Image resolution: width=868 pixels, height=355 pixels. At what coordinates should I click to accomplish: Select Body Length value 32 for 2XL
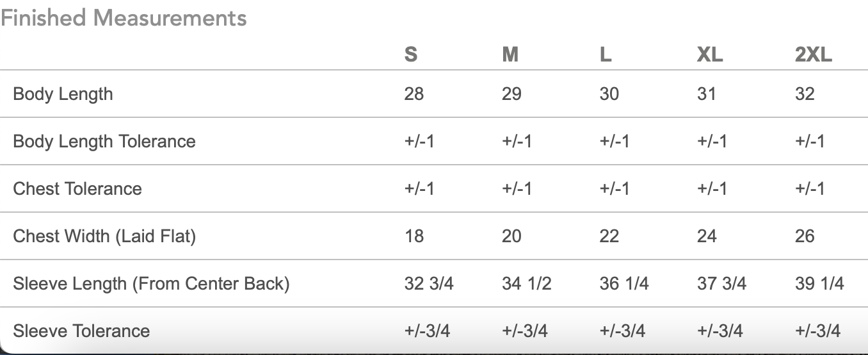tap(805, 94)
